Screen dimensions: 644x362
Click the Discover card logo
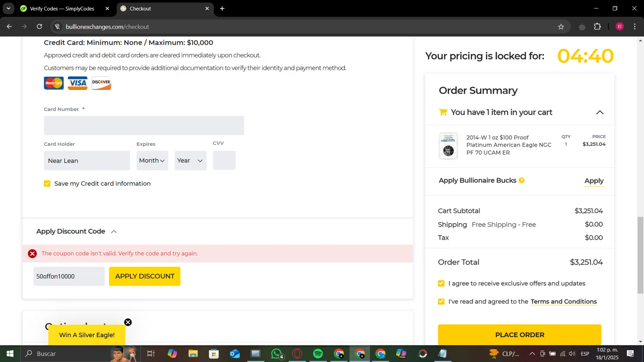point(101,83)
